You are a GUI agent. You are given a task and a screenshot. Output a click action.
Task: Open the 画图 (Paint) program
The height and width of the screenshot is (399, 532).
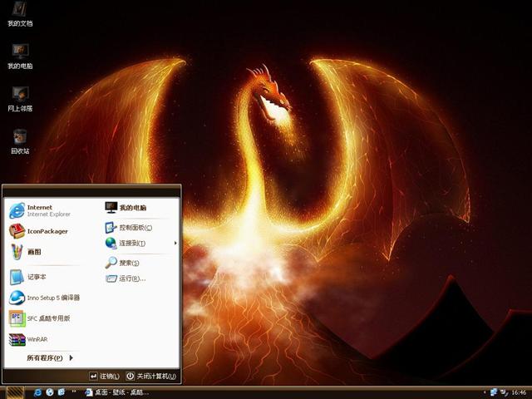coord(33,252)
